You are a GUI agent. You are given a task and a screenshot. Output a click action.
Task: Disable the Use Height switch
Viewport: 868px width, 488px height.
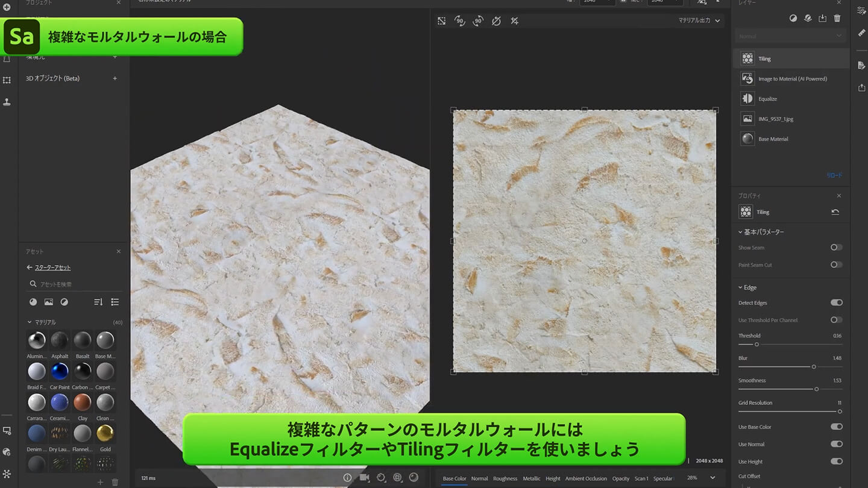click(836, 461)
